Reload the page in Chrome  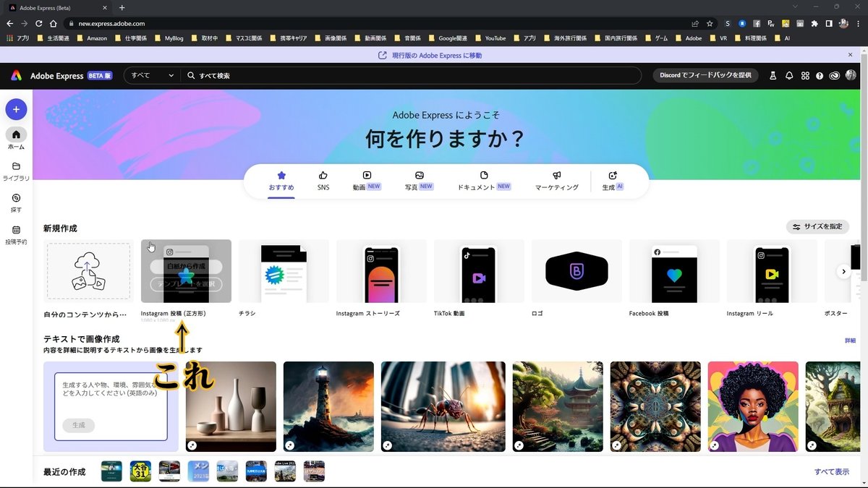pos(39,23)
